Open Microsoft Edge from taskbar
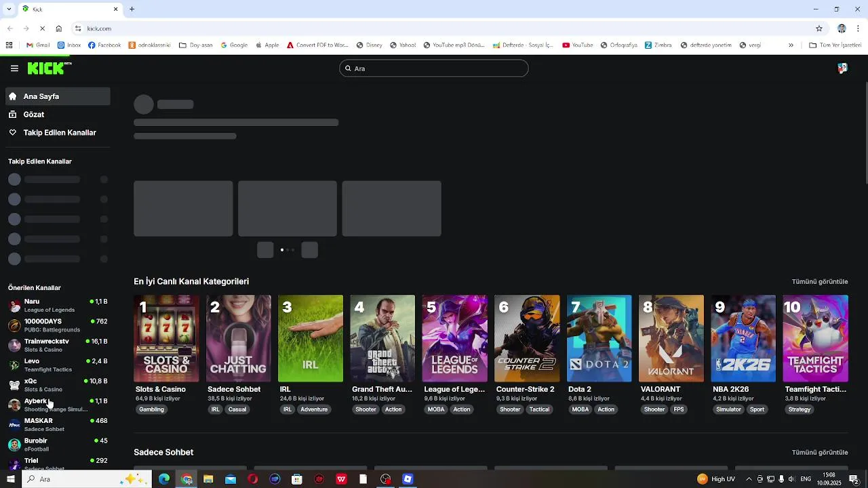 pyautogui.click(x=164, y=479)
